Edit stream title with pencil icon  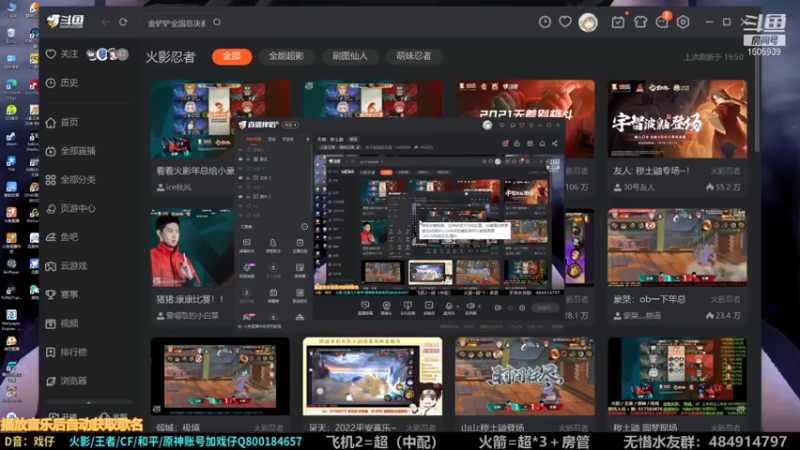pos(358,147)
